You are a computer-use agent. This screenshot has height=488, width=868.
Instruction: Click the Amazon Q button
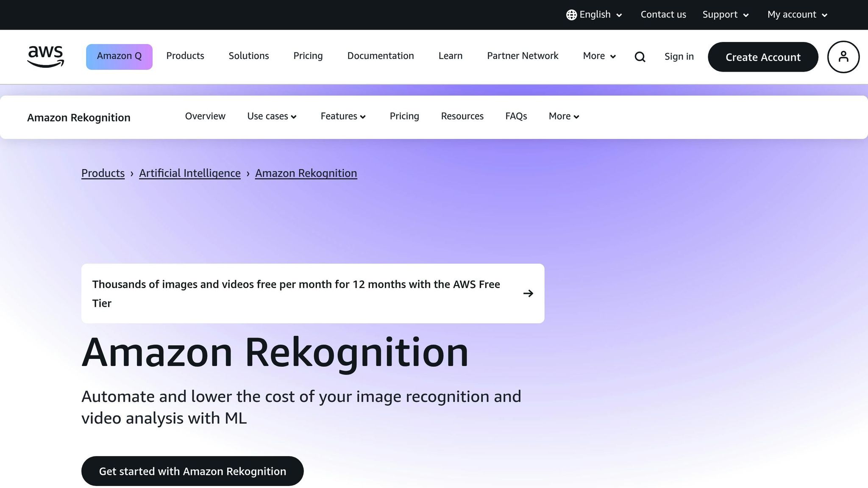[x=119, y=57]
